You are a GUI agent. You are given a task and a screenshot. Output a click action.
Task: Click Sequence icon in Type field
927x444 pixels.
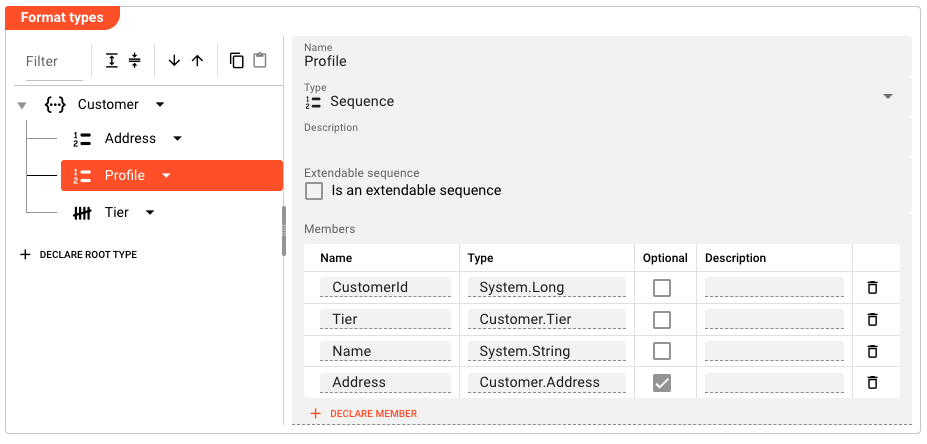coord(313,102)
